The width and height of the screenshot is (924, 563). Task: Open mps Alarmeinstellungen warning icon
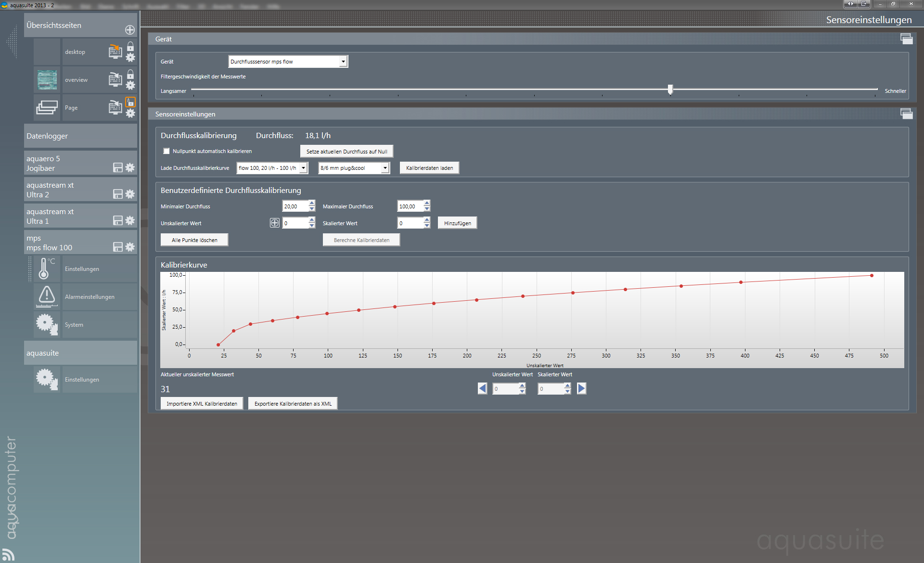click(47, 296)
